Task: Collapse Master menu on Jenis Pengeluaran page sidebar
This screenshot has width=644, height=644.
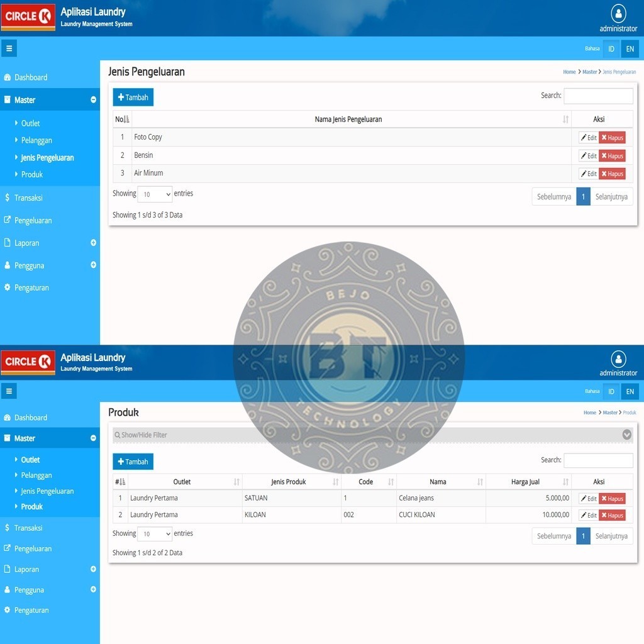Action: coord(93,100)
